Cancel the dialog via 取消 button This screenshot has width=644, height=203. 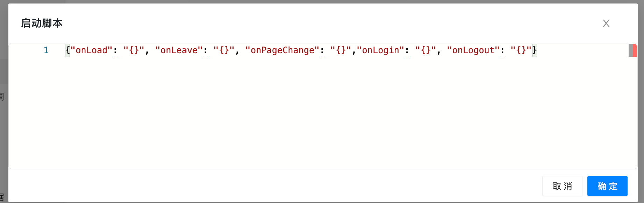pyautogui.click(x=562, y=186)
